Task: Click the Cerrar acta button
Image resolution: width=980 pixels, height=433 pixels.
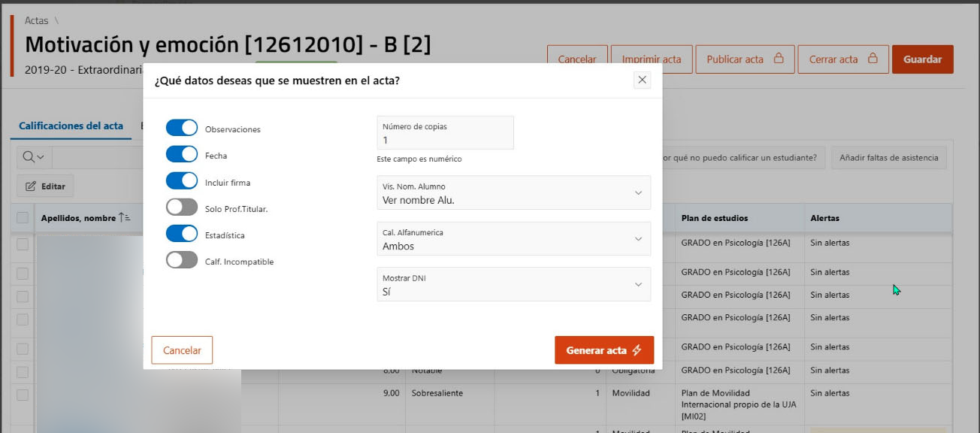Action: point(843,59)
